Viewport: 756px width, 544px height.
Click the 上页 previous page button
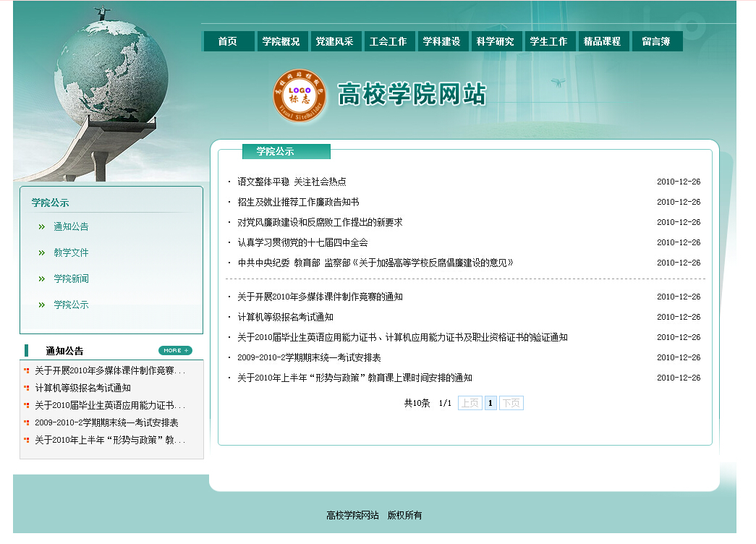(x=470, y=404)
